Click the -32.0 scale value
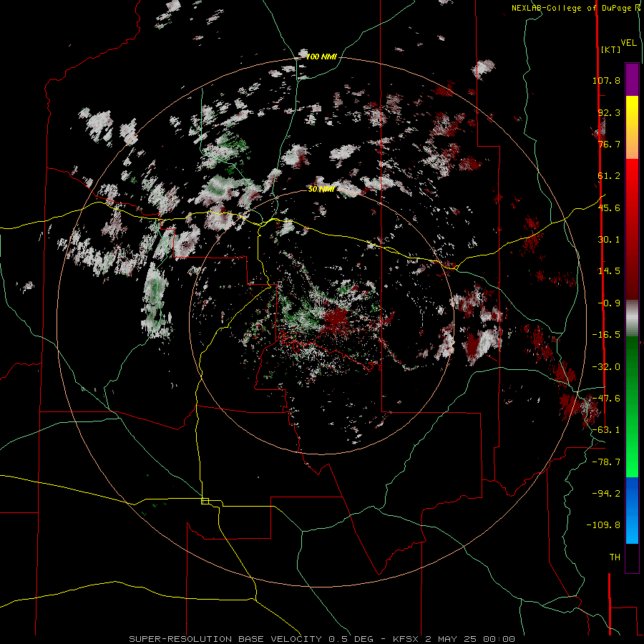Image resolution: width=644 pixels, height=644 pixels. pos(606,367)
